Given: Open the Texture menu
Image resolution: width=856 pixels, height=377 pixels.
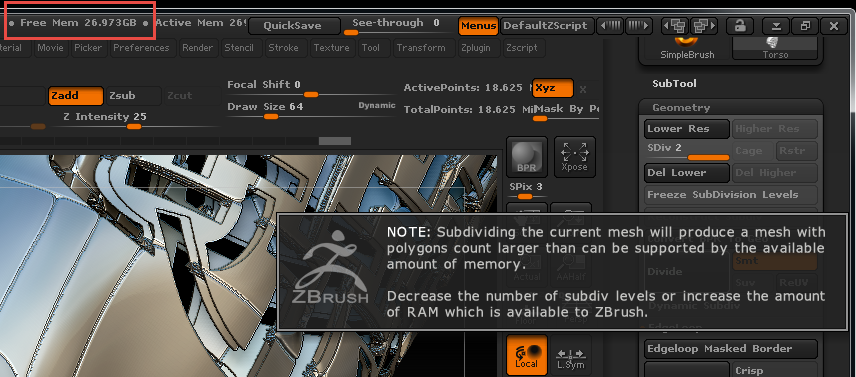Looking at the screenshot, I should tap(331, 48).
